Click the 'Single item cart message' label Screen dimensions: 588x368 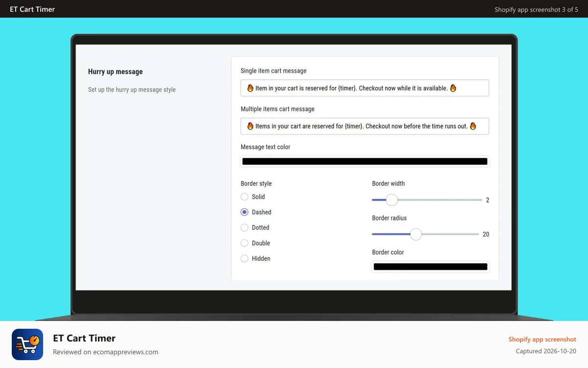(x=273, y=71)
